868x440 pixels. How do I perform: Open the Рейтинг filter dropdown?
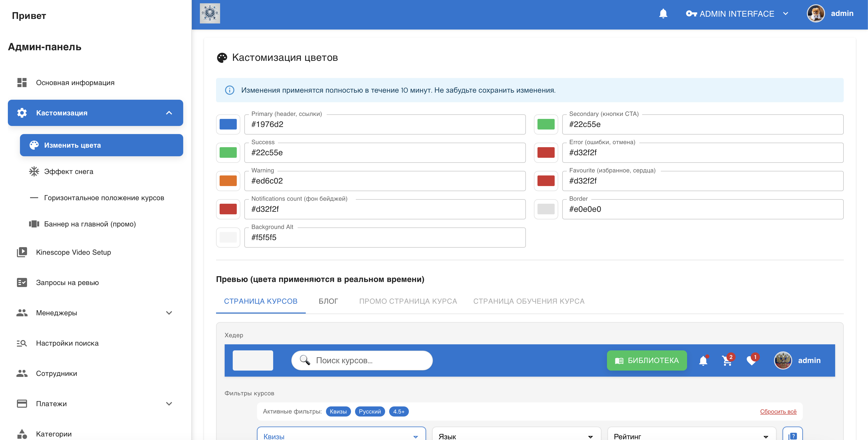pos(691,434)
